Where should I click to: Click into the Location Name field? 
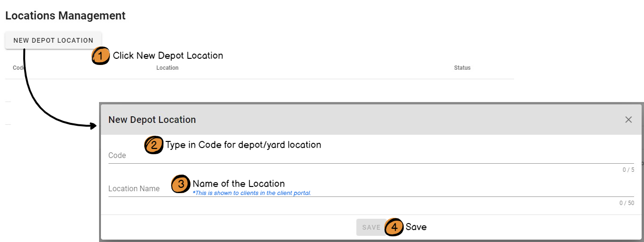coord(370,189)
